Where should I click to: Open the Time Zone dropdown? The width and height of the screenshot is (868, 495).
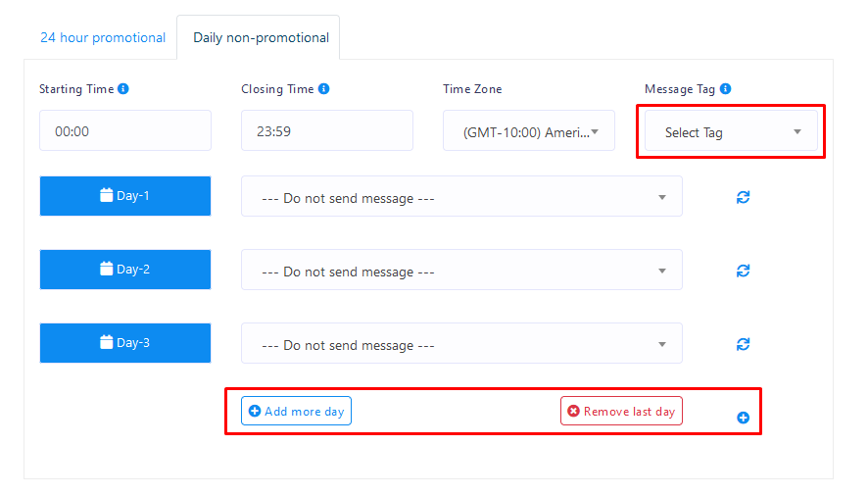[529, 131]
